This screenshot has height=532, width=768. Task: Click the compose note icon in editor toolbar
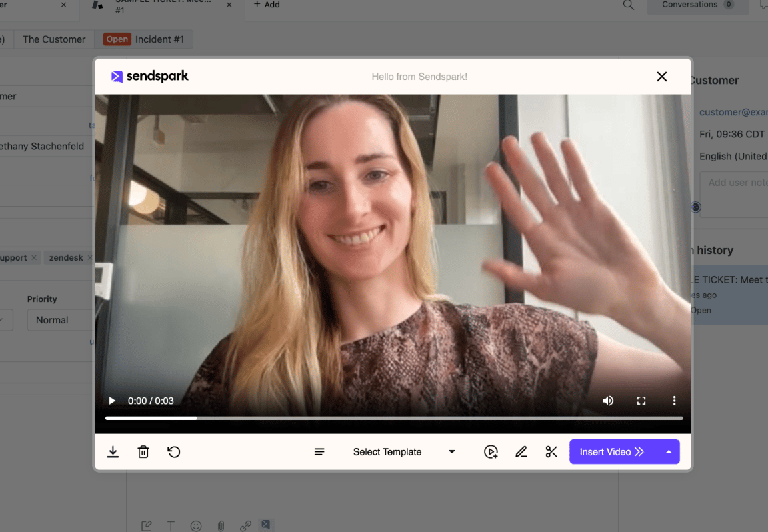coord(147,525)
